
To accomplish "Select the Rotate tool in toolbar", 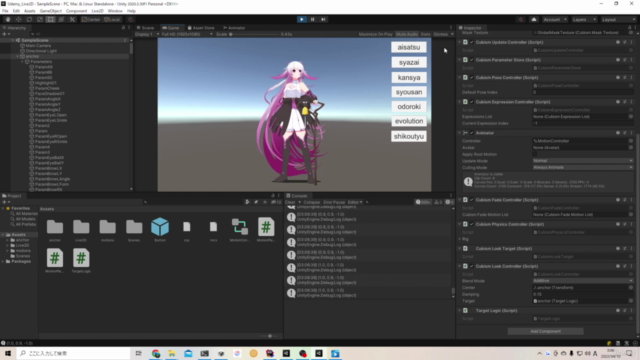I will point(29,19).
